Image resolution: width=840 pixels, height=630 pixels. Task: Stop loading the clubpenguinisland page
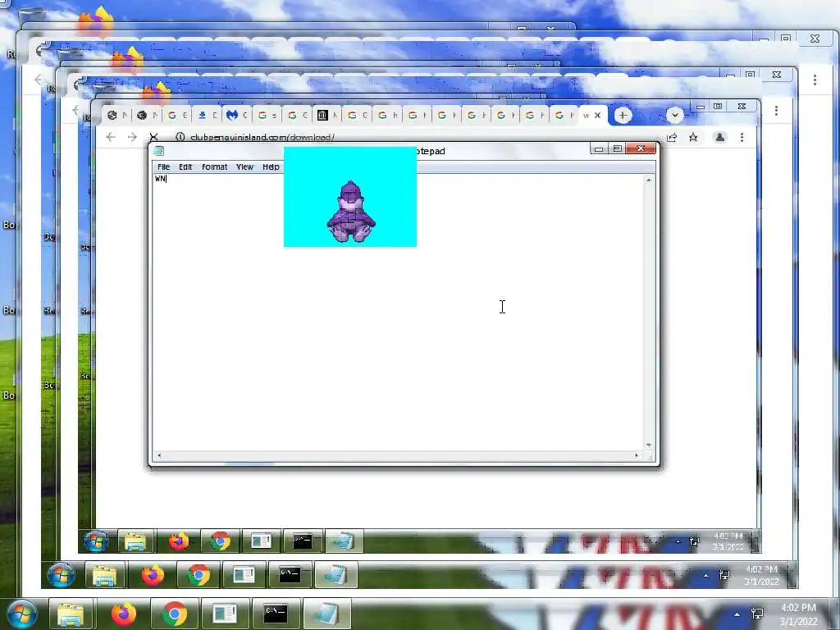(x=153, y=137)
